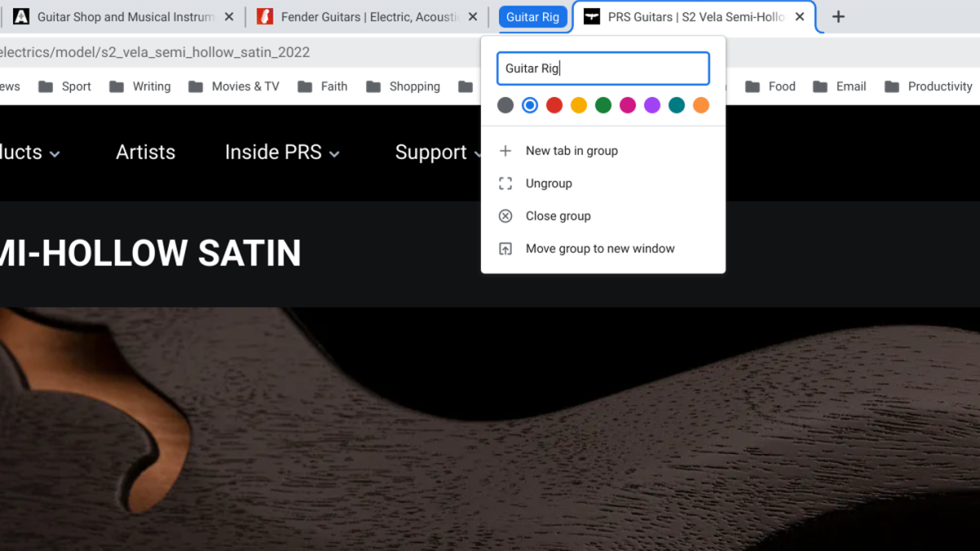Close the PRS Guitars S2 Vela tab
The width and height of the screenshot is (980, 551).
[800, 16]
